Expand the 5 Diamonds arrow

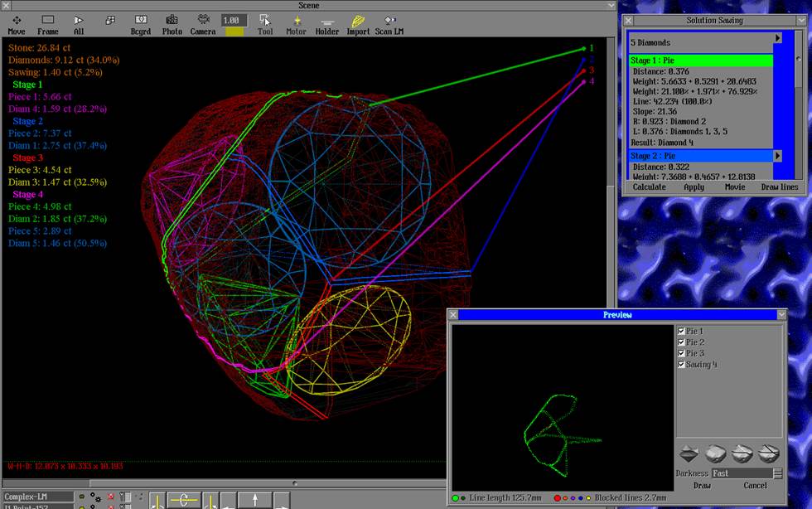tap(777, 38)
